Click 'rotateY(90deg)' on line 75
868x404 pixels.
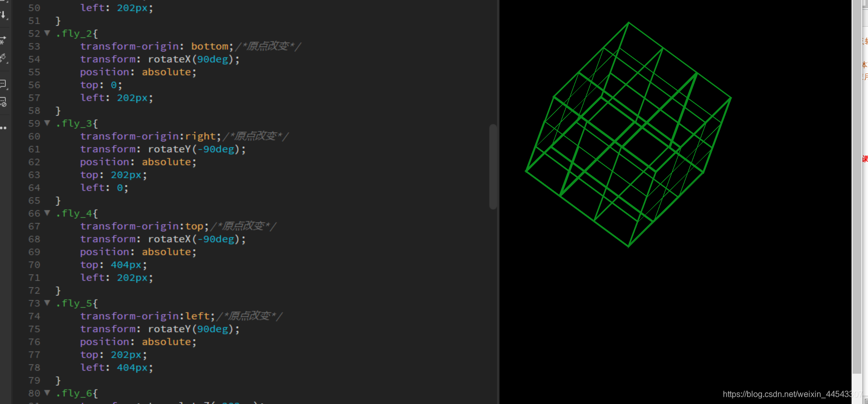tap(190, 329)
